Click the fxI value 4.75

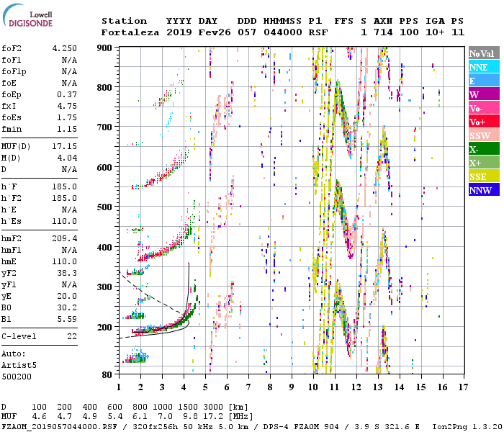click(x=67, y=107)
